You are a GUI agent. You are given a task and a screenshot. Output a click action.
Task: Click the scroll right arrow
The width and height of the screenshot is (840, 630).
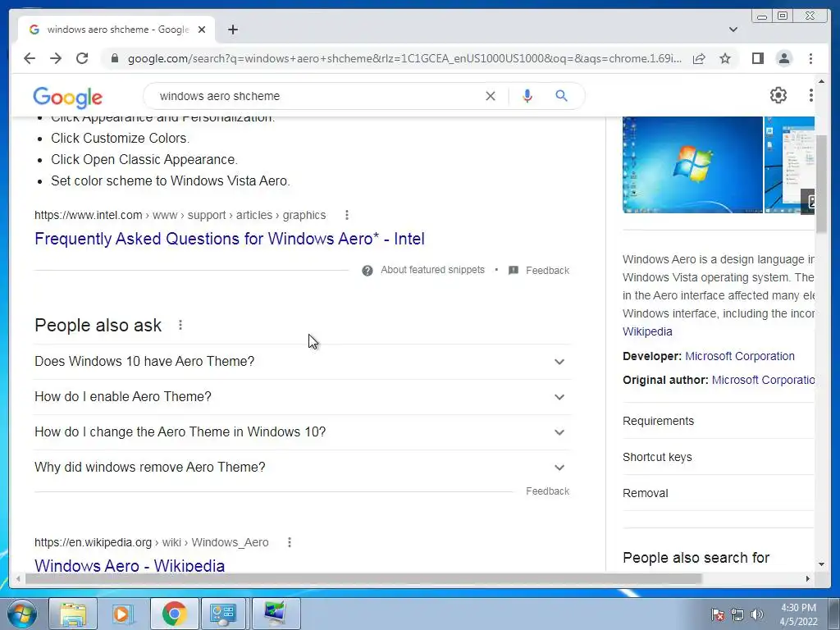pos(808,578)
